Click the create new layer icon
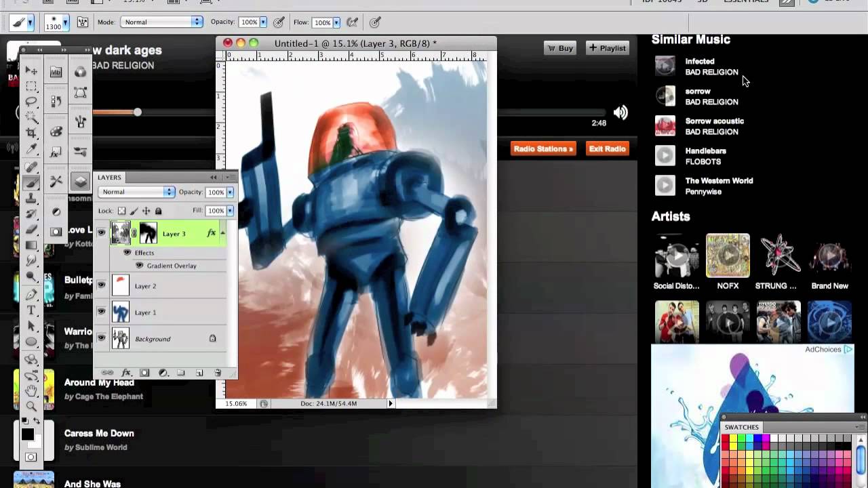This screenshot has height=488, width=868. tap(199, 373)
